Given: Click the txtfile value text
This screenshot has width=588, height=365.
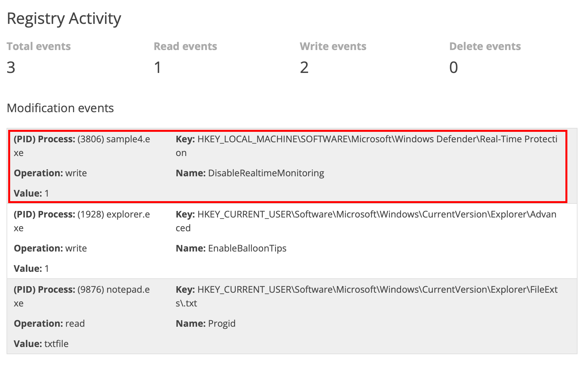Looking at the screenshot, I should (x=56, y=344).
